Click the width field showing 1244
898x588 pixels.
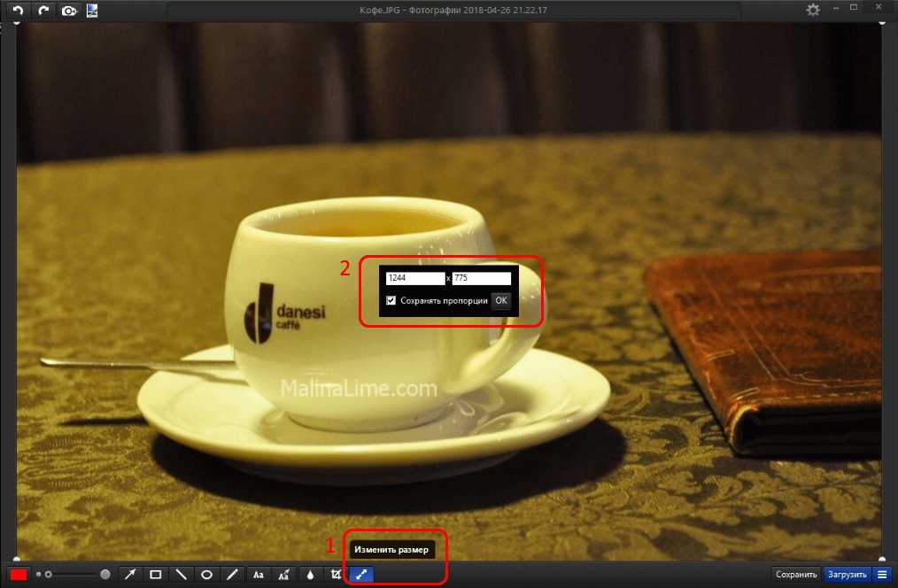point(414,279)
